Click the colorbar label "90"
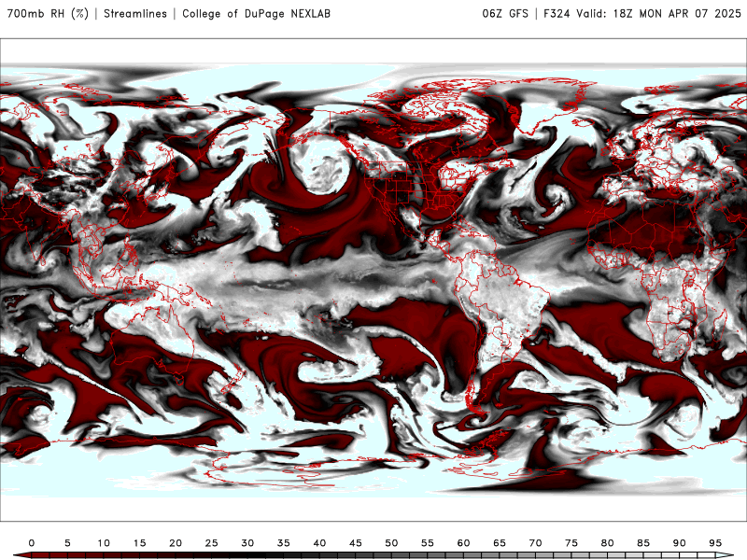 point(680,543)
